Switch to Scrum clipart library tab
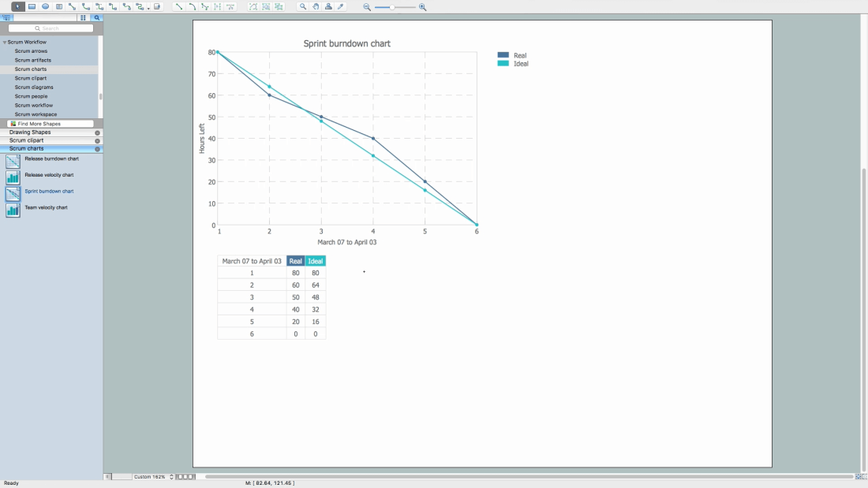The height and width of the screenshot is (488, 868). coord(26,140)
